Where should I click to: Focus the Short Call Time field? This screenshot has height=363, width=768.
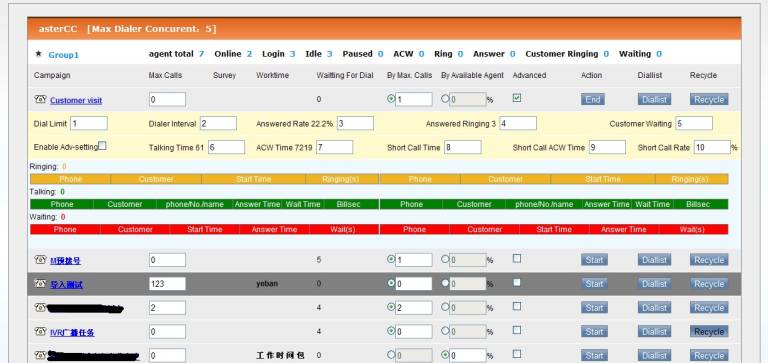click(463, 147)
